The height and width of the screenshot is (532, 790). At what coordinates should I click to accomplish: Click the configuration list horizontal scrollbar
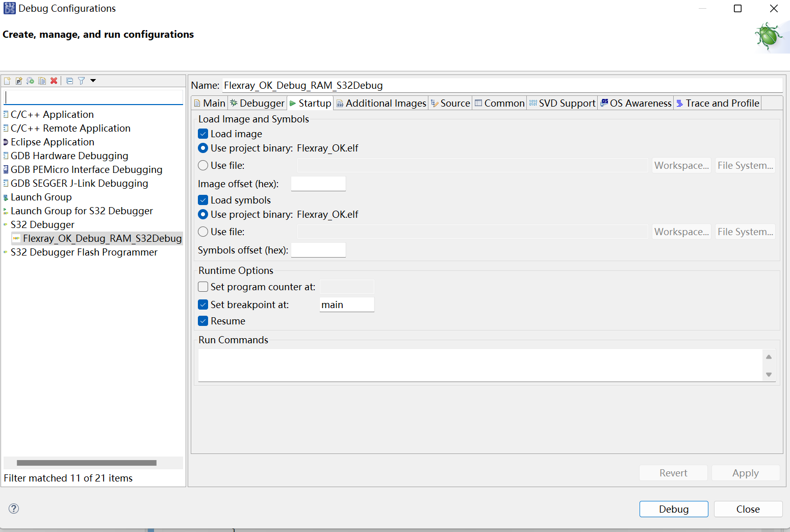tap(87, 463)
